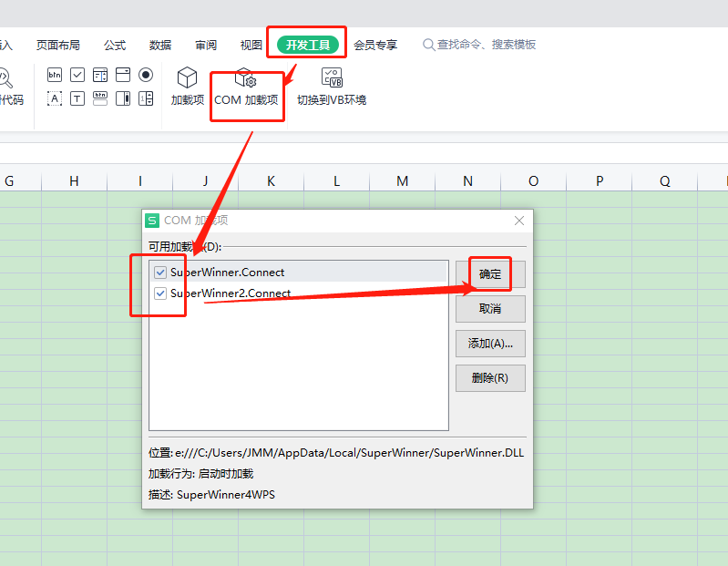The width and height of the screenshot is (728, 566).
Task: Select SuperWinner.Connect list row text
Action: (227, 273)
